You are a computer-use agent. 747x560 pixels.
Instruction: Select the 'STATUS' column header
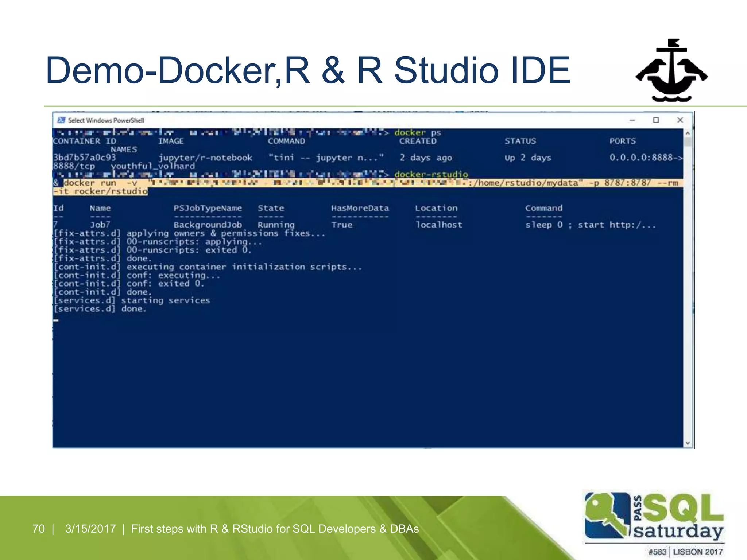tap(520, 141)
